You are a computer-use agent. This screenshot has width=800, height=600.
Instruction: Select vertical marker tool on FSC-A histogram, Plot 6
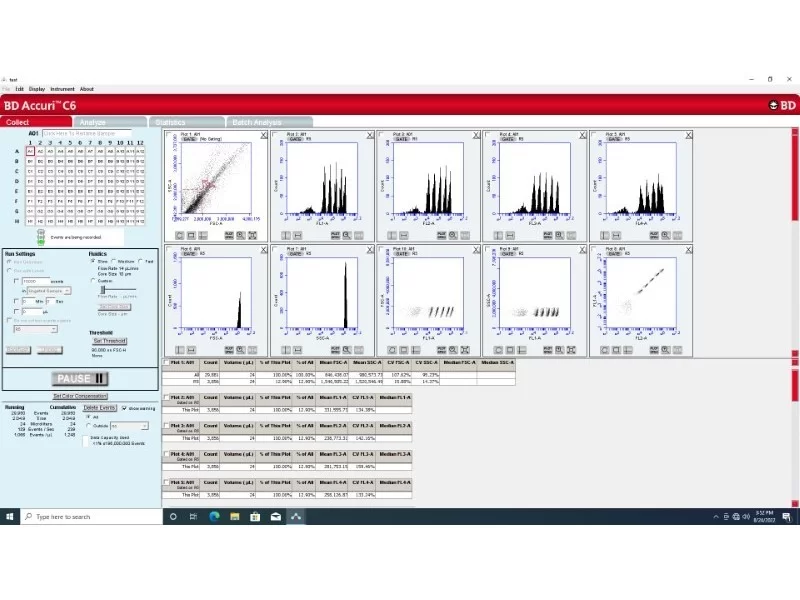(180, 350)
